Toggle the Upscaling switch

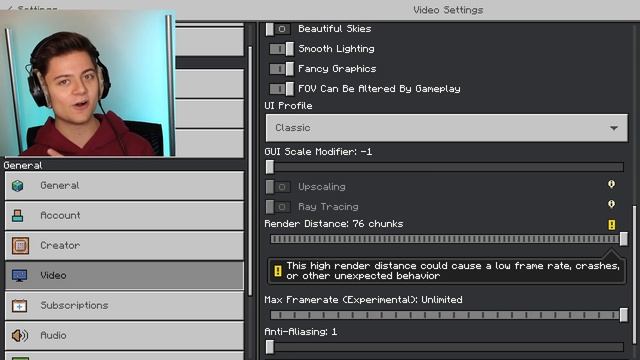(x=278, y=187)
